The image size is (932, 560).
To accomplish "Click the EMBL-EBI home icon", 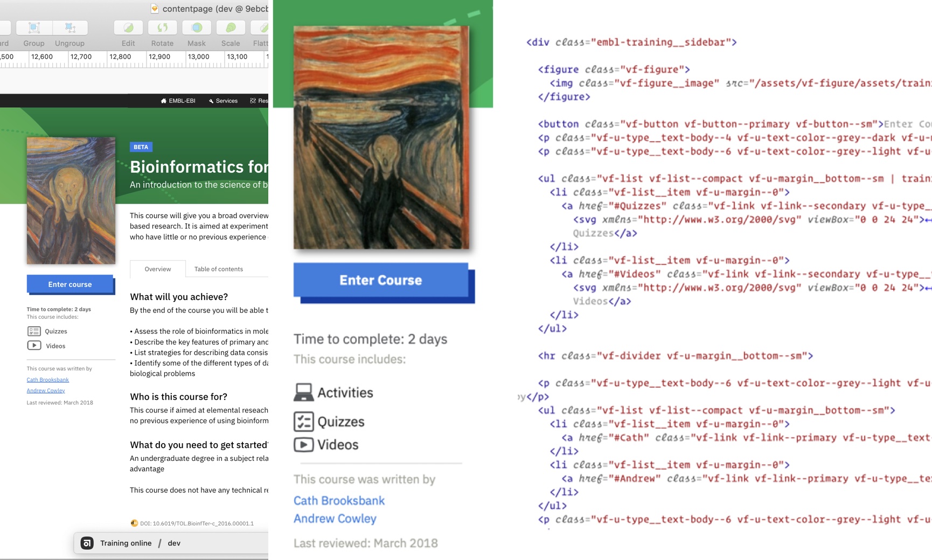I will (x=164, y=101).
